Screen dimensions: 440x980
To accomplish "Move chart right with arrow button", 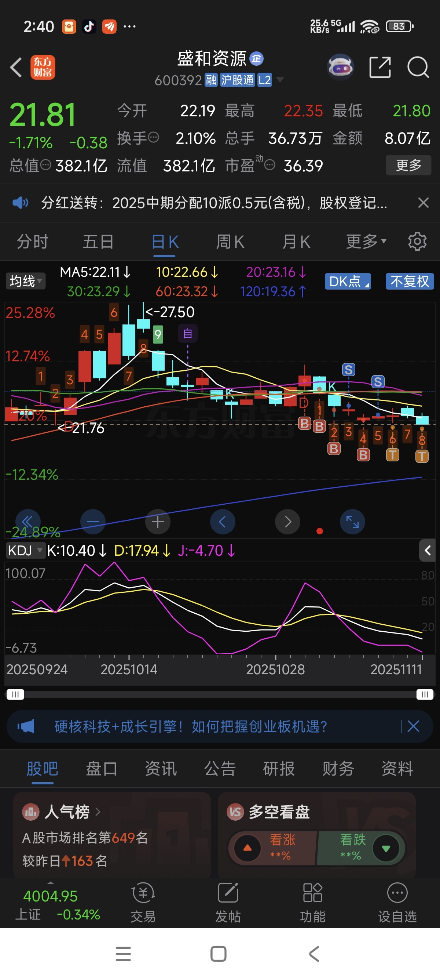I will (x=287, y=522).
